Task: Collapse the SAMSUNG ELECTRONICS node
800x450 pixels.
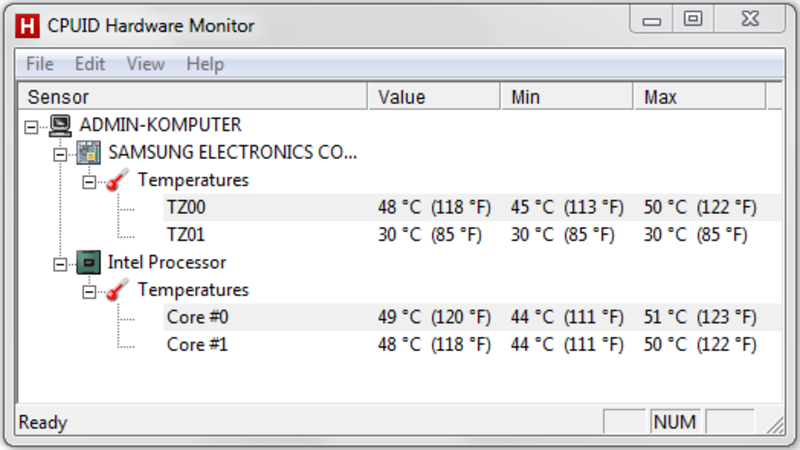Action: pos(60,154)
